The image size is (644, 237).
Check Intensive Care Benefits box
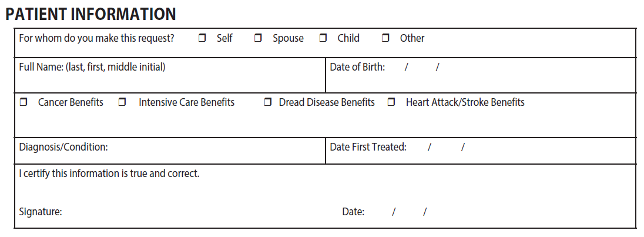[122, 102]
